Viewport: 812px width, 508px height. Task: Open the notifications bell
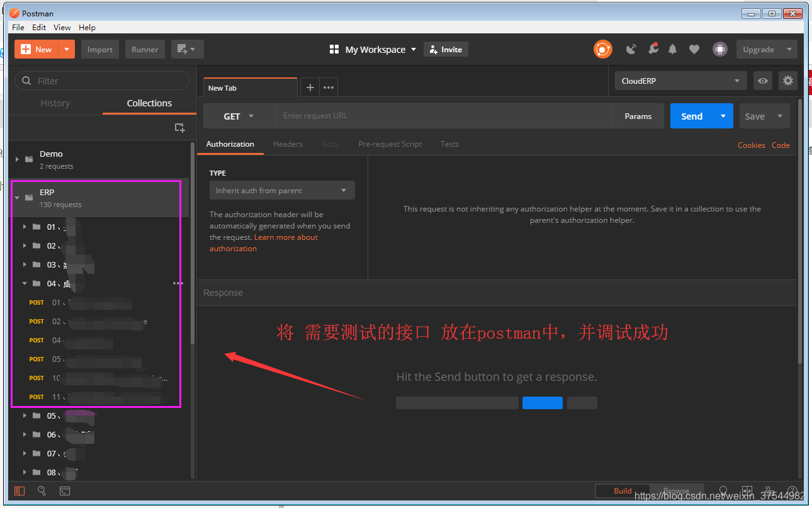click(672, 49)
